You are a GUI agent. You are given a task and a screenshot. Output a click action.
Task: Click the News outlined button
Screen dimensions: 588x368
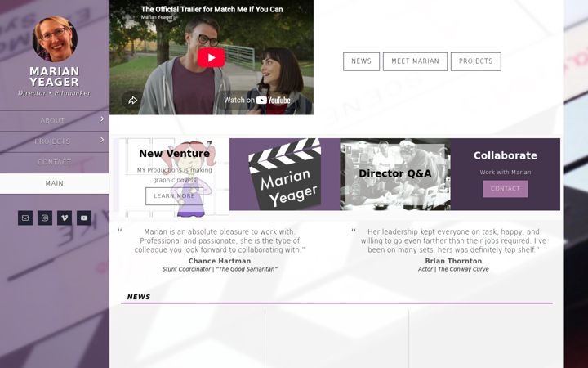pos(361,61)
